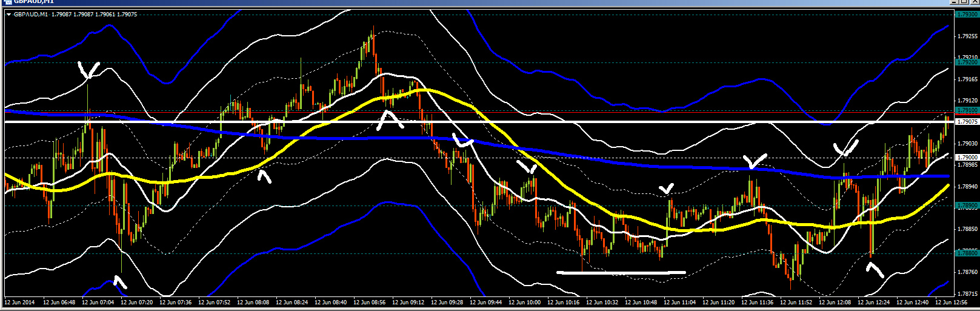Click the 1.78940 price scale value
The height and width of the screenshot is (311, 980).
pos(967,186)
